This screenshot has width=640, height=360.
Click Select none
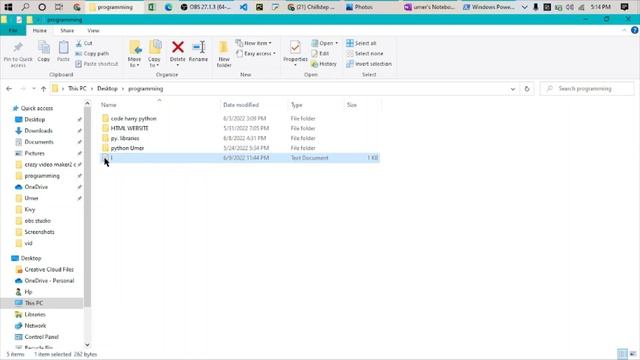365,53
